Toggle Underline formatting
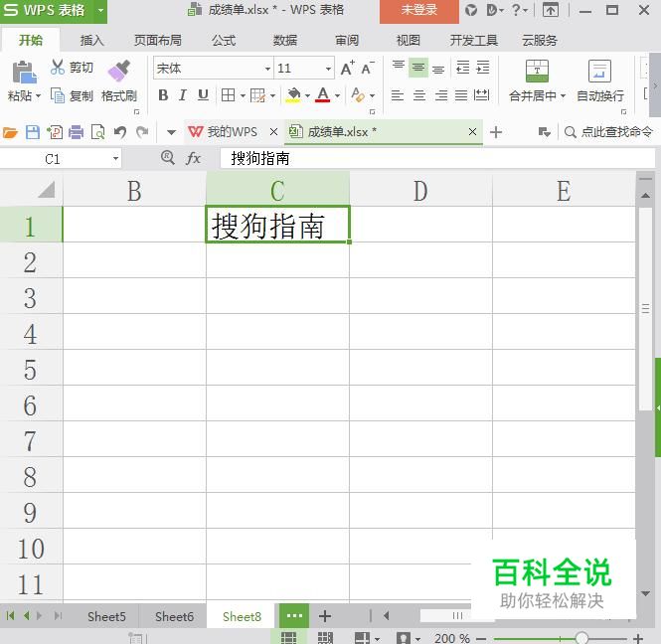Screen dimensions: 661x644 pos(203,95)
